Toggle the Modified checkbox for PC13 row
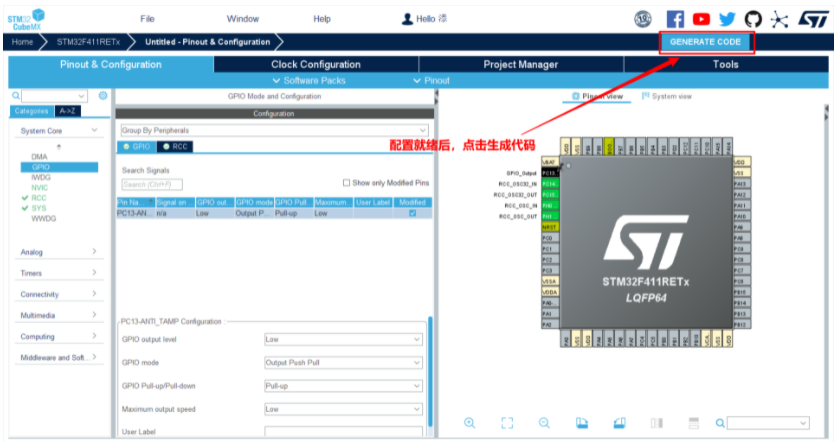834x442 pixels. [x=412, y=213]
